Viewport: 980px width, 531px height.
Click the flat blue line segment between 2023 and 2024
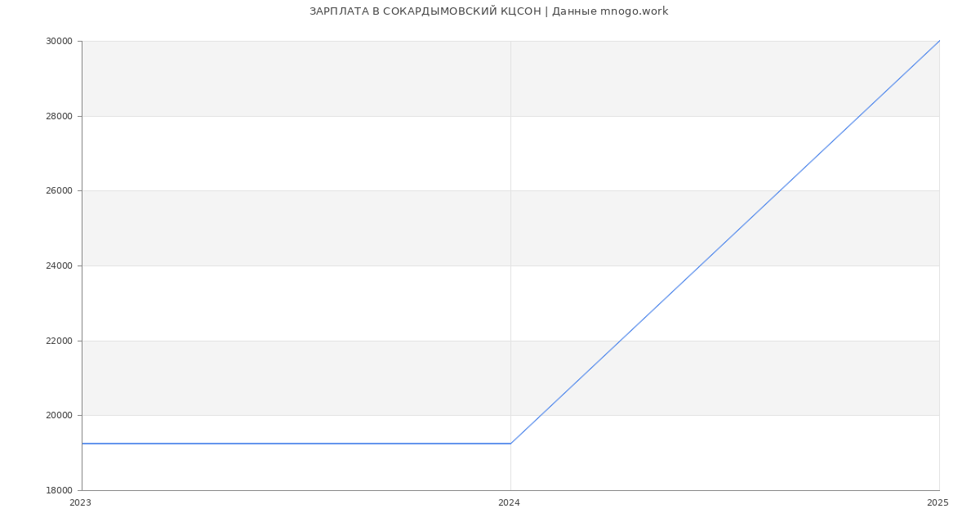pos(296,444)
